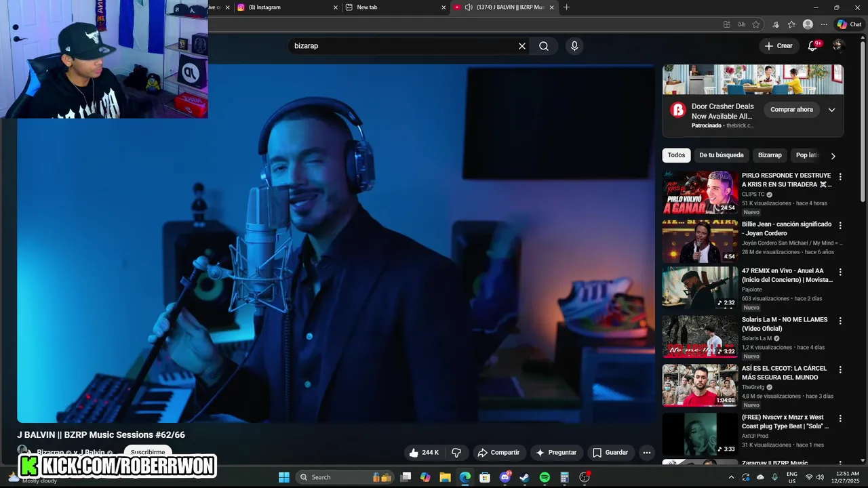Image resolution: width=868 pixels, height=488 pixels.
Task: Click the Preguntar button
Action: (x=556, y=452)
